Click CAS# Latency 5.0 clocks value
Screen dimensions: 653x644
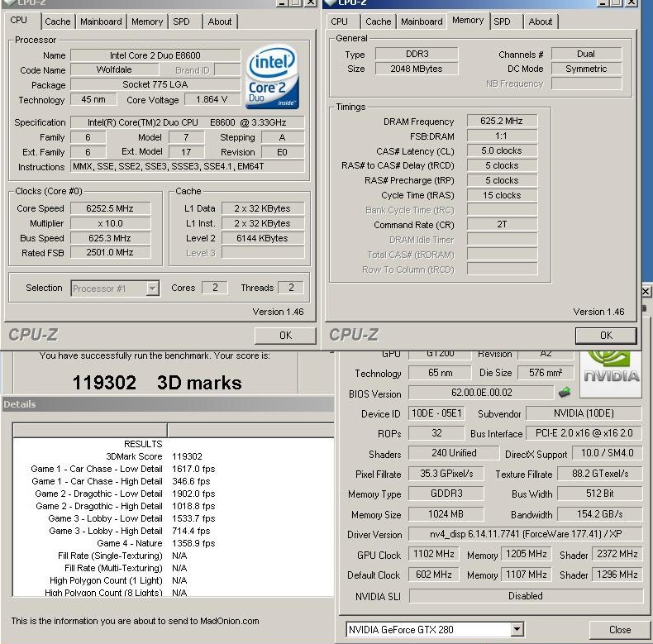(502, 150)
